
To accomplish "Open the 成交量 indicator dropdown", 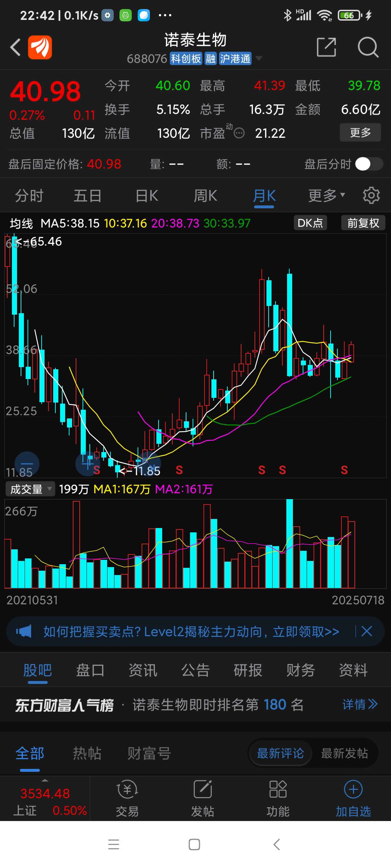I will coord(30,489).
